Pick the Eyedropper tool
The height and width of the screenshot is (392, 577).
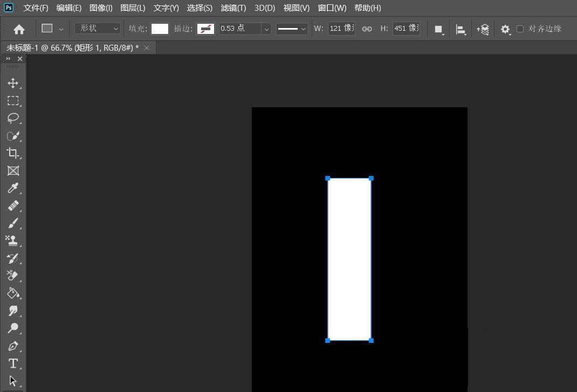[x=13, y=188]
